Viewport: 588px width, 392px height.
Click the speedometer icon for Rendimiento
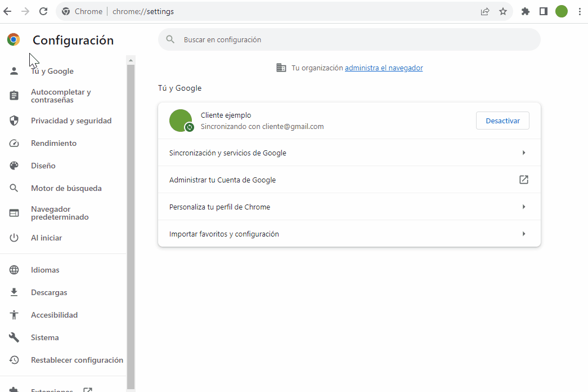[x=14, y=143]
